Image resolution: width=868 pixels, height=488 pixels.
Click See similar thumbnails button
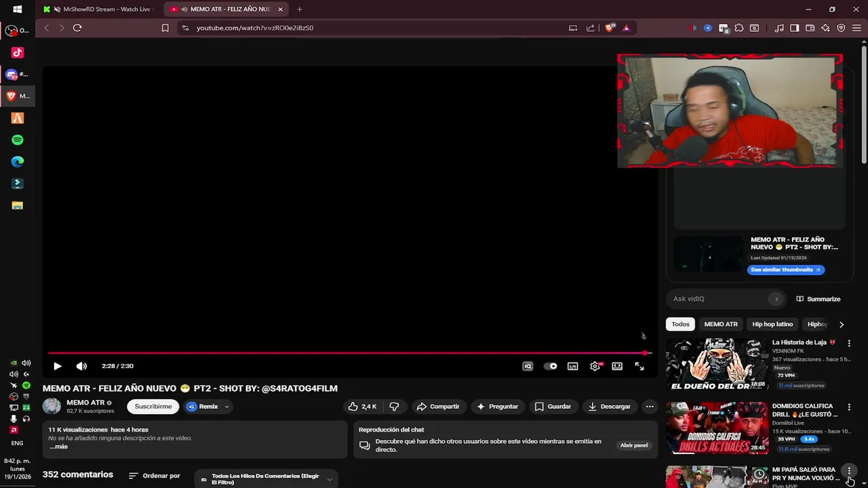pyautogui.click(x=786, y=270)
